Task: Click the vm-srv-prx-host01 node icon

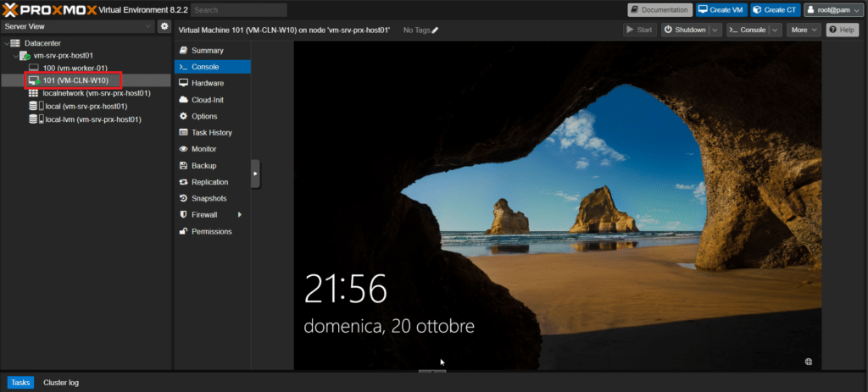Action: point(25,56)
